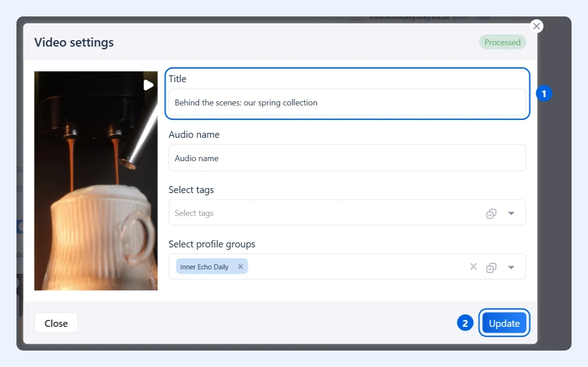
Task: Click the Inner Echo Daily tag label
Action: click(x=204, y=267)
